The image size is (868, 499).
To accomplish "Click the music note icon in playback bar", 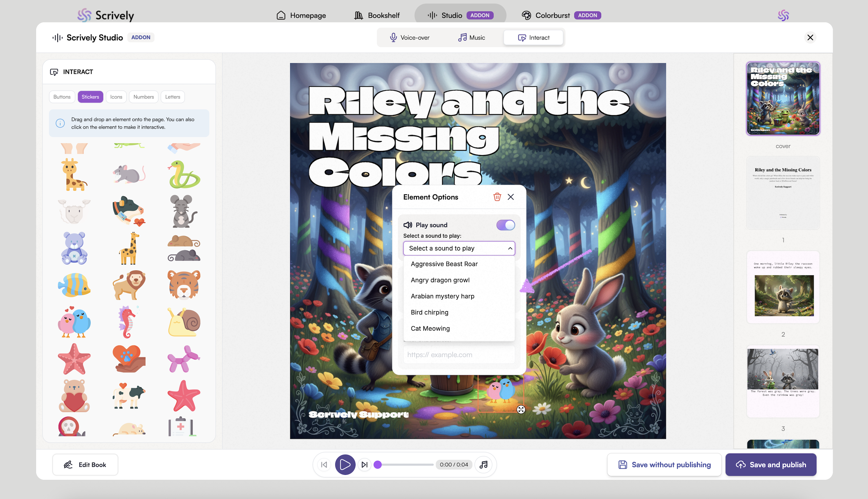I will 483,465.
